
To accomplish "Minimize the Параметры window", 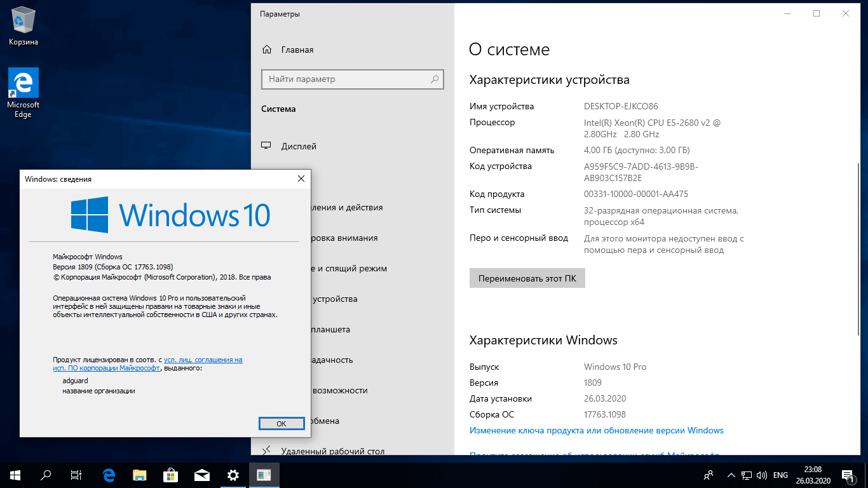I will (x=787, y=13).
